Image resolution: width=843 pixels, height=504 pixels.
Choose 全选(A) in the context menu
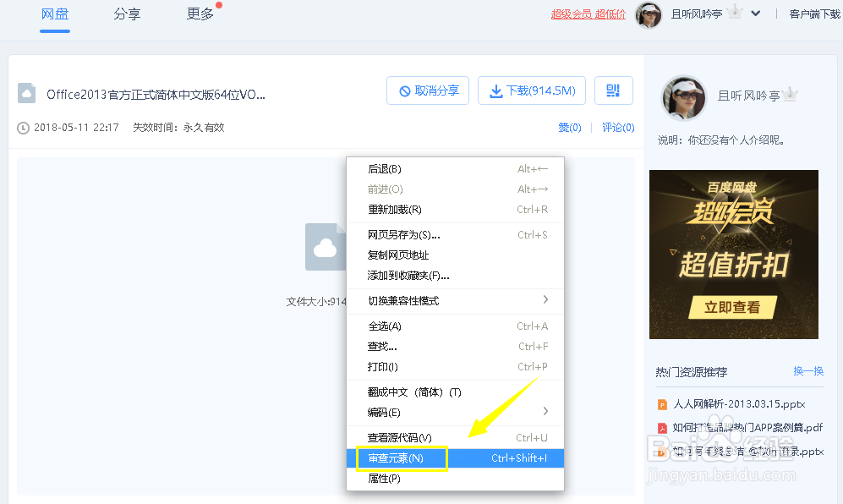pos(455,326)
